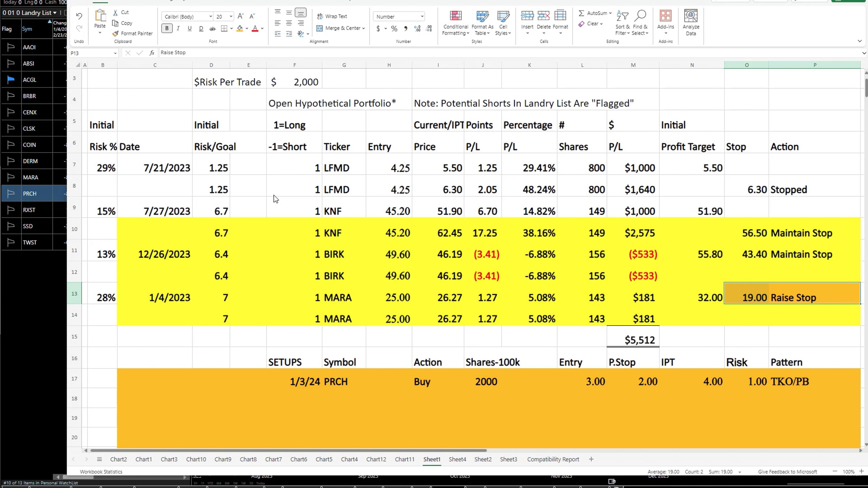Open the font size 20 dropdown
The width and height of the screenshot is (868, 488).
[x=231, y=17]
